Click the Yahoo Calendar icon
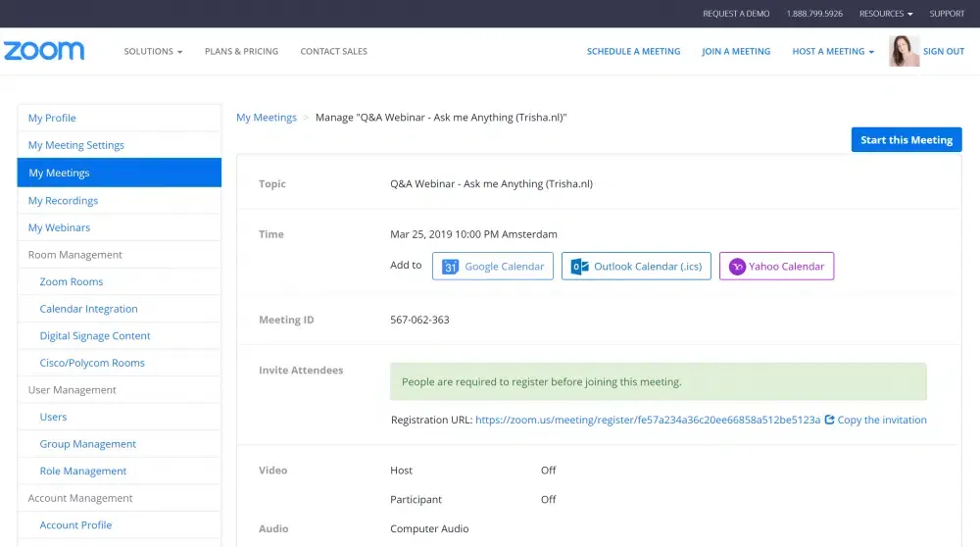The height and width of the screenshot is (547, 980). pos(737,267)
